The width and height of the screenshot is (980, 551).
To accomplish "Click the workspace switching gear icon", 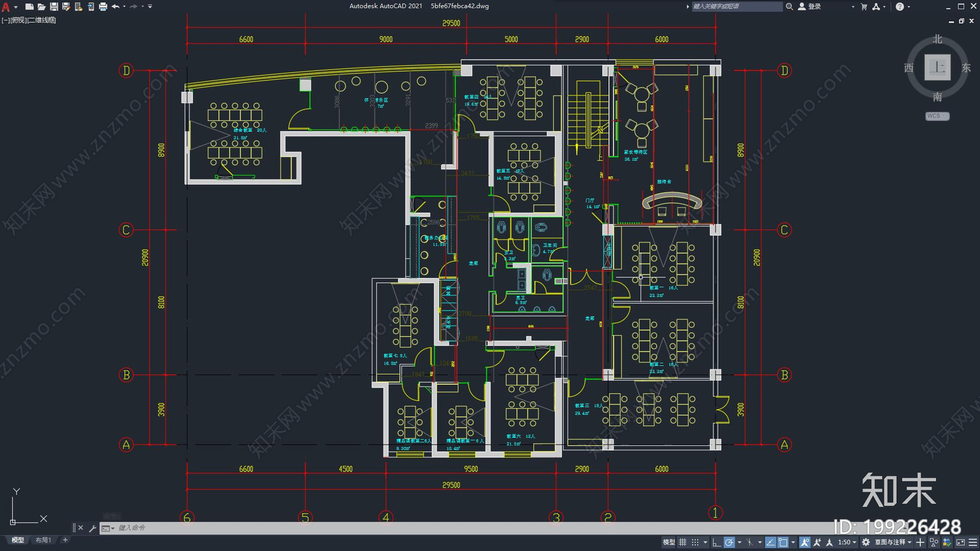I will pyautogui.click(x=865, y=542).
